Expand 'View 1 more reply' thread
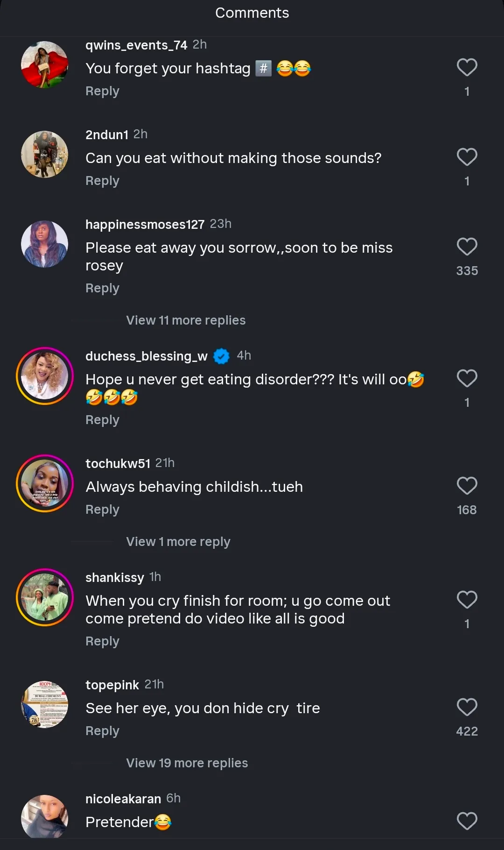The image size is (504, 850). click(178, 542)
